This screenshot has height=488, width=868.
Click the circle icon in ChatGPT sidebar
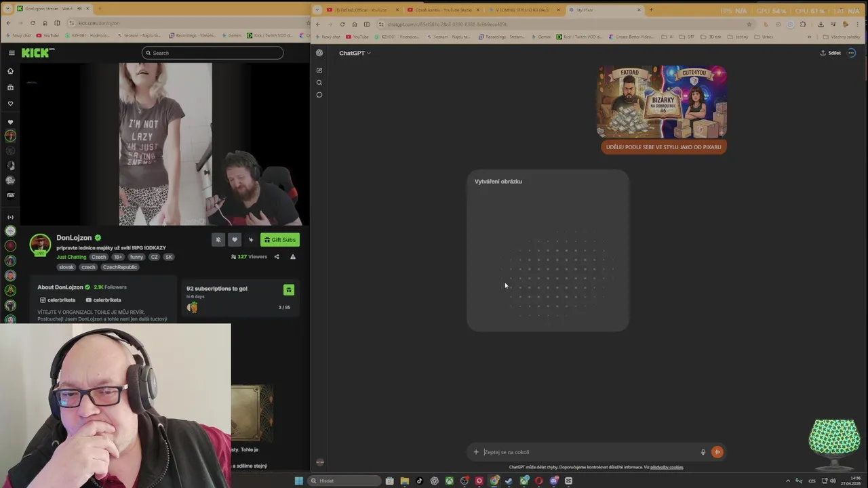click(x=319, y=95)
